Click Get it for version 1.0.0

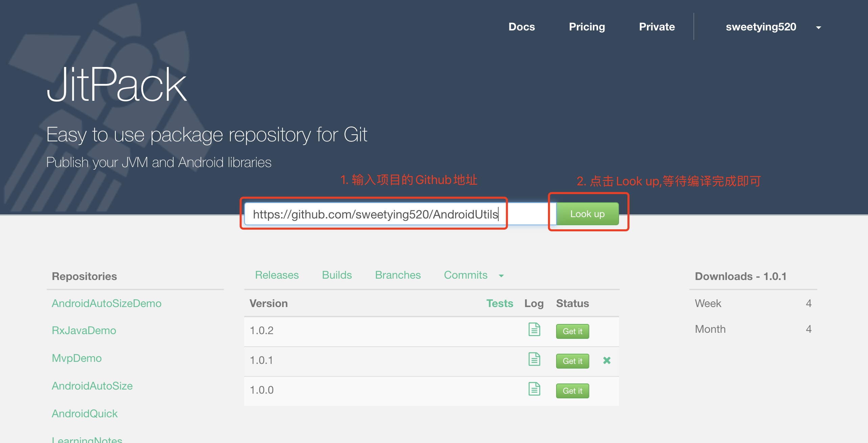(x=572, y=391)
